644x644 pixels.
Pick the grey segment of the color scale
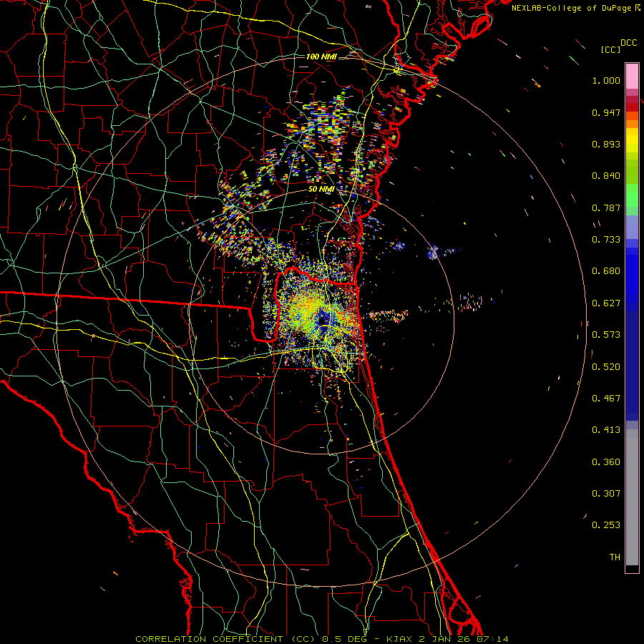click(x=632, y=497)
